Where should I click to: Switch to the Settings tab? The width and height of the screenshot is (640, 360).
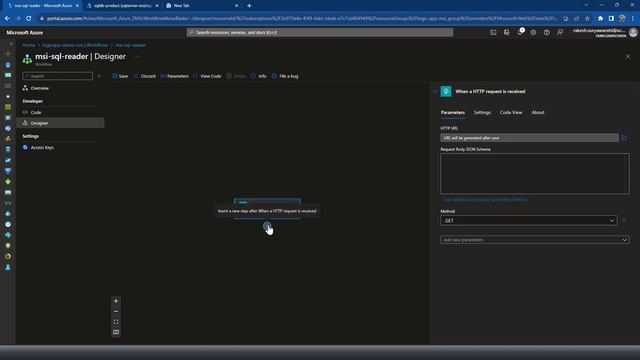(x=482, y=112)
